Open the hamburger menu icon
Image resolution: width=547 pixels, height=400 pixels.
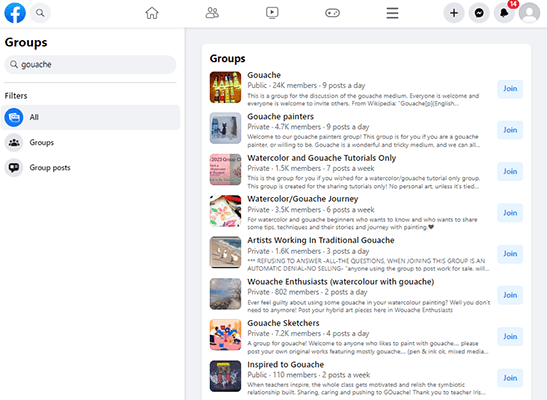click(x=392, y=13)
